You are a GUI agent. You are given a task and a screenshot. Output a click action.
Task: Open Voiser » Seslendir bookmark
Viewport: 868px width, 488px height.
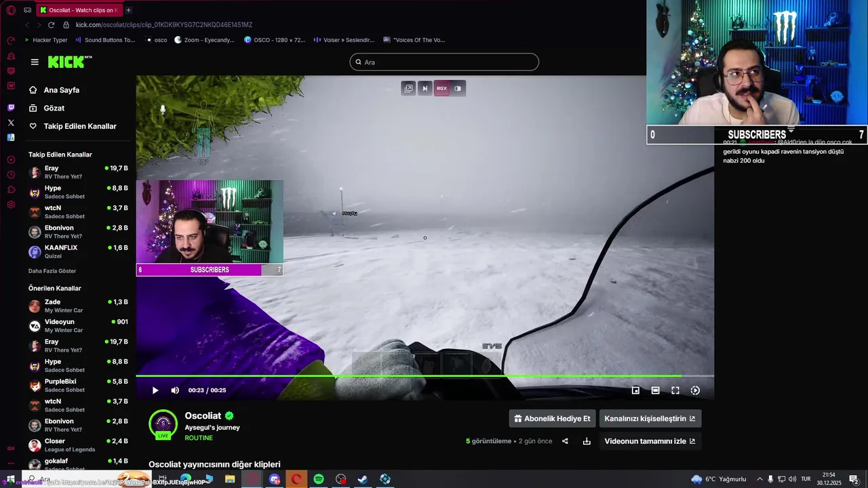coord(344,40)
